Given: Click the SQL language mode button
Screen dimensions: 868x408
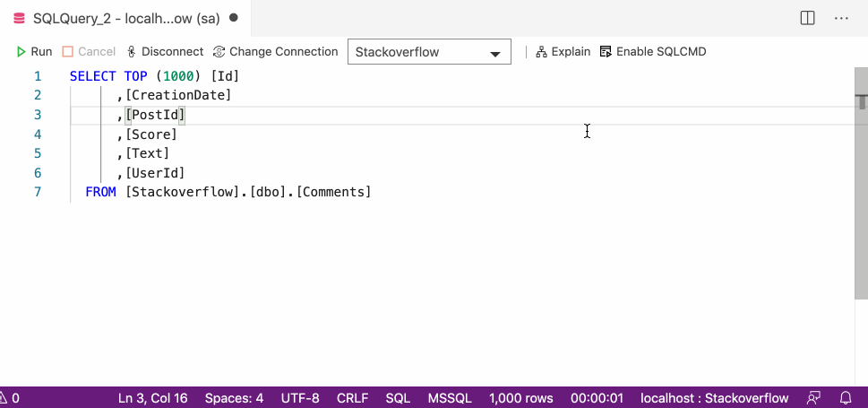Looking at the screenshot, I should tap(398, 398).
